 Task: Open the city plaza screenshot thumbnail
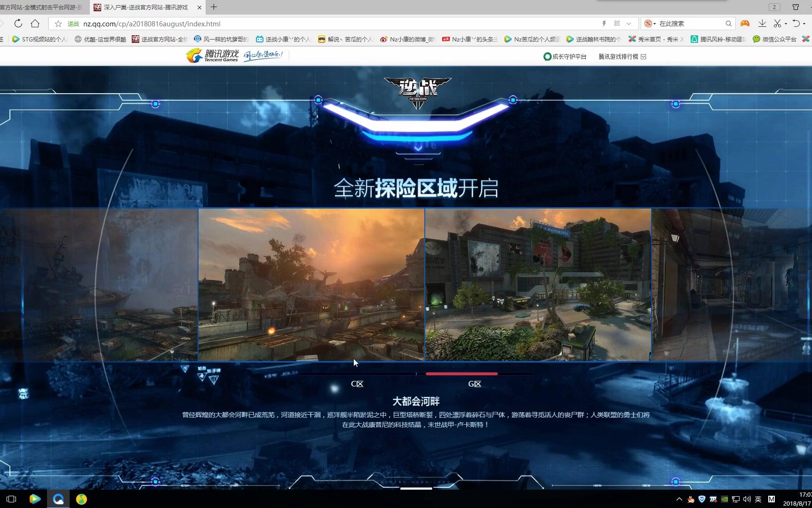click(538, 285)
